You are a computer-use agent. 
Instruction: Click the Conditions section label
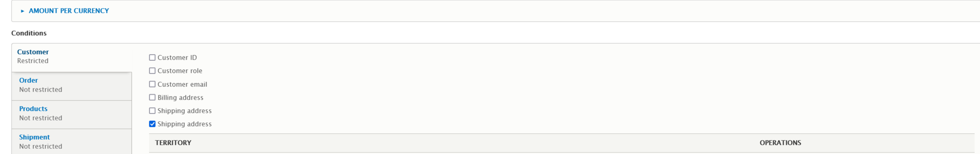click(29, 33)
